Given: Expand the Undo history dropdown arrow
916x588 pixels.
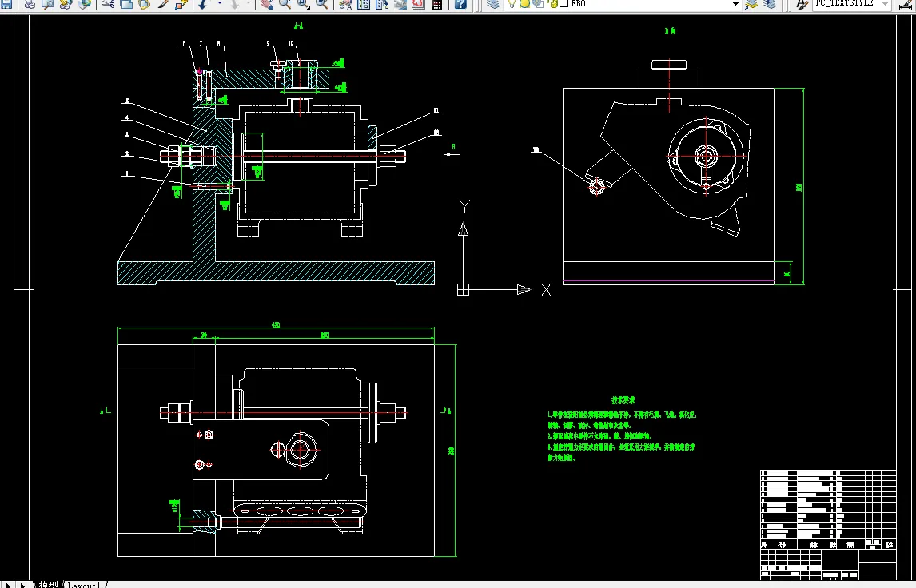Looking at the screenshot, I should (x=219, y=4).
